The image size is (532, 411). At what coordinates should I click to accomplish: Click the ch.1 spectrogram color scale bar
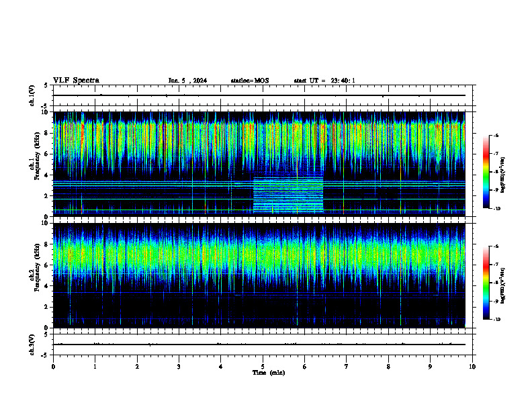pyautogui.click(x=486, y=172)
